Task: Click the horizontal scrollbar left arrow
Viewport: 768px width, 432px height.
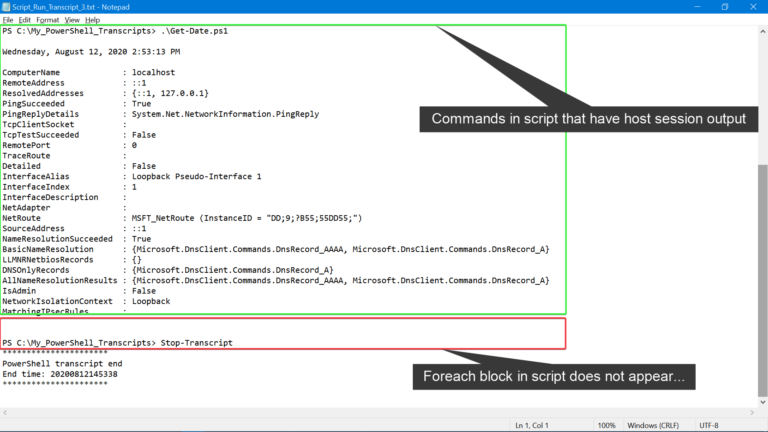Action: click(x=5, y=413)
